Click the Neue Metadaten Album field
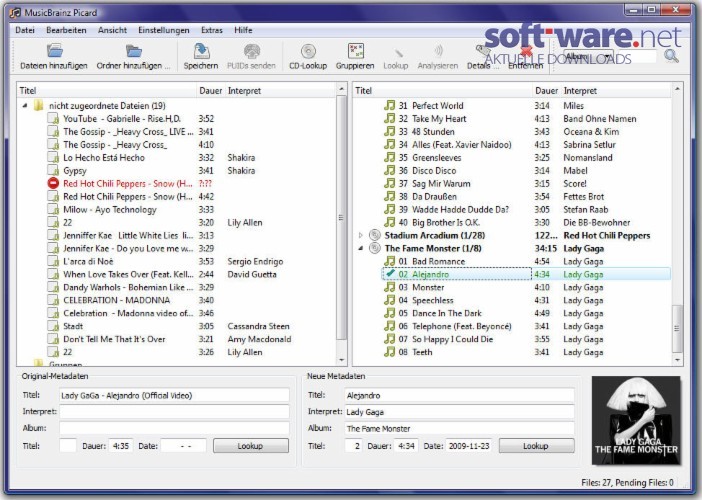Viewport: 702px width, 500px height. [459, 428]
